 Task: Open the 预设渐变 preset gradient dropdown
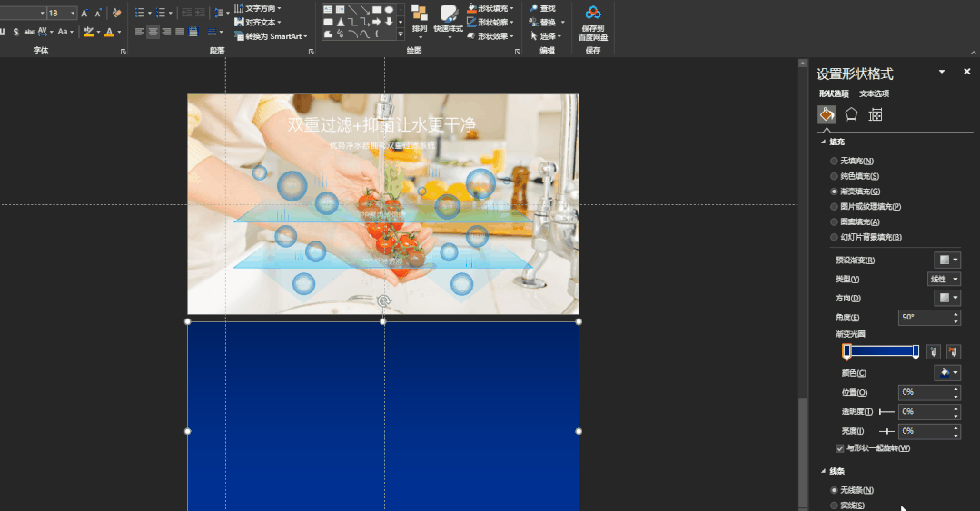947,260
